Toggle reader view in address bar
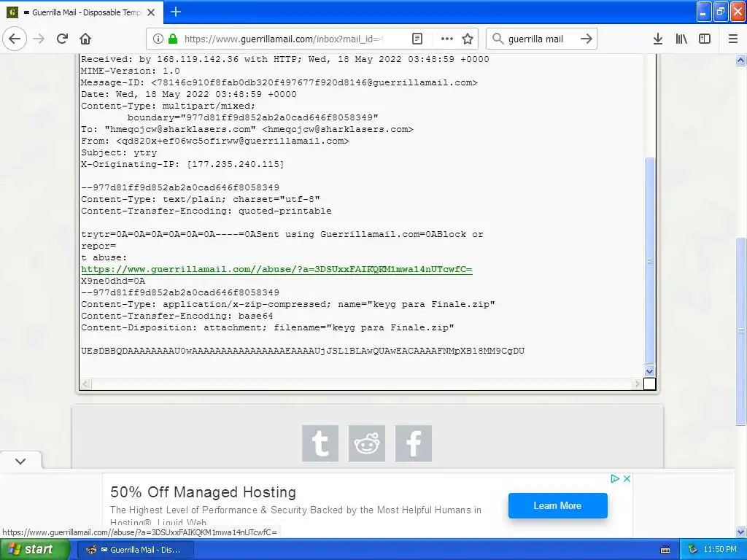 point(417,39)
